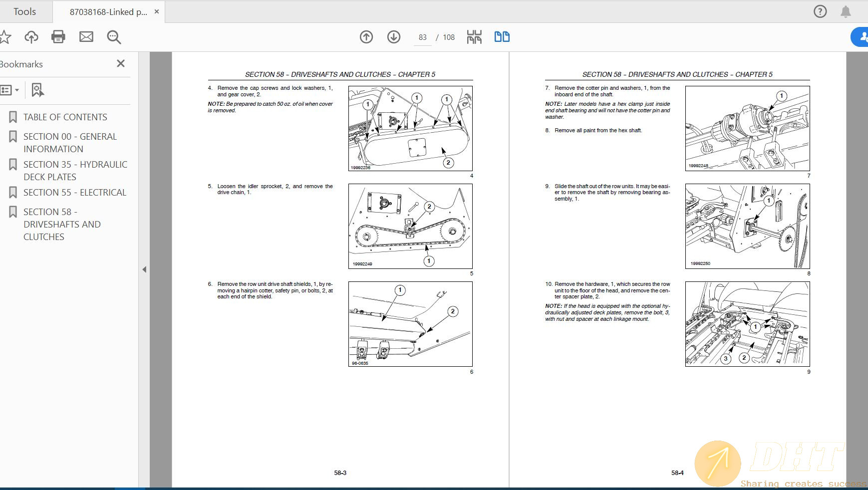
Task: Add new bookmark icon
Action: pyautogui.click(x=37, y=90)
